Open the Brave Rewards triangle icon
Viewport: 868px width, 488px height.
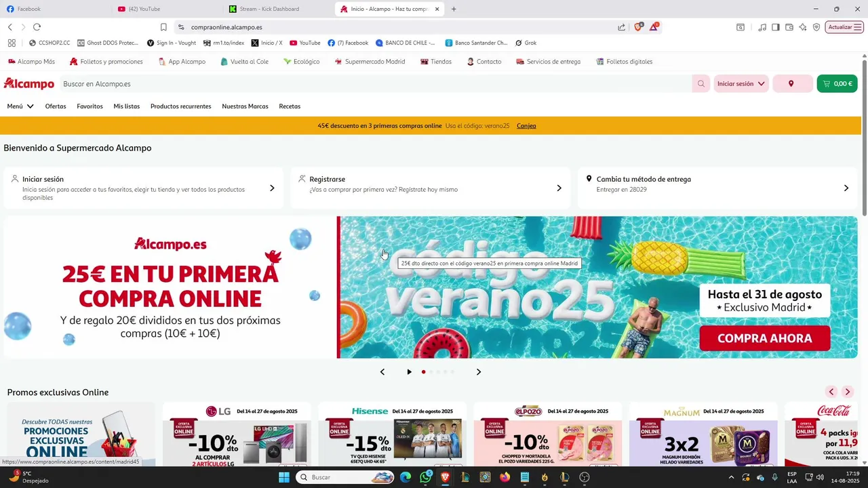pos(654,27)
